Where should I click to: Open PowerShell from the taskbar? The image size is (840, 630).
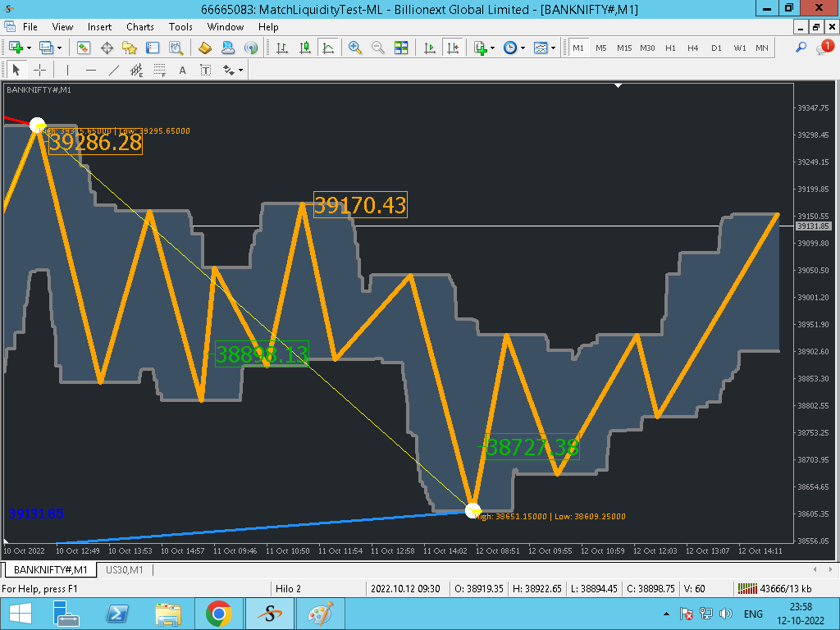(x=117, y=614)
